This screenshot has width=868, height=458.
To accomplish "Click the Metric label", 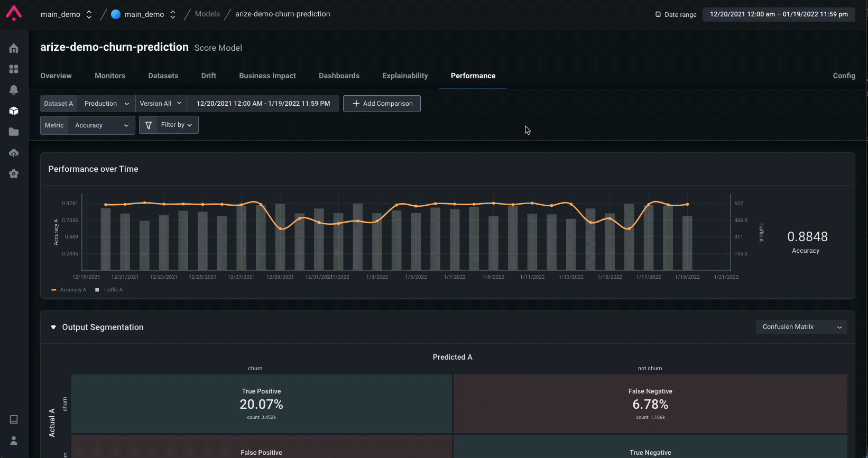I will [x=54, y=125].
